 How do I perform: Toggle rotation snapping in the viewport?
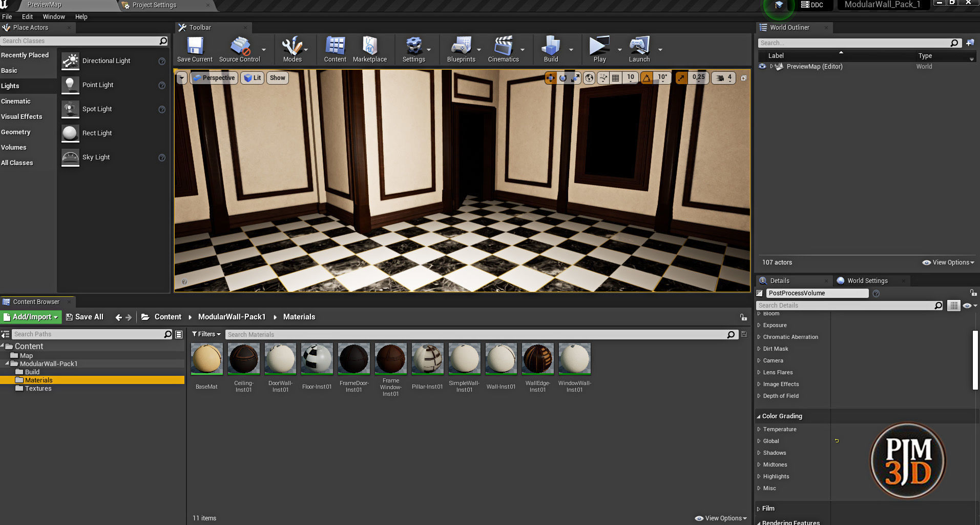pyautogui.click(x=647, y=77)
